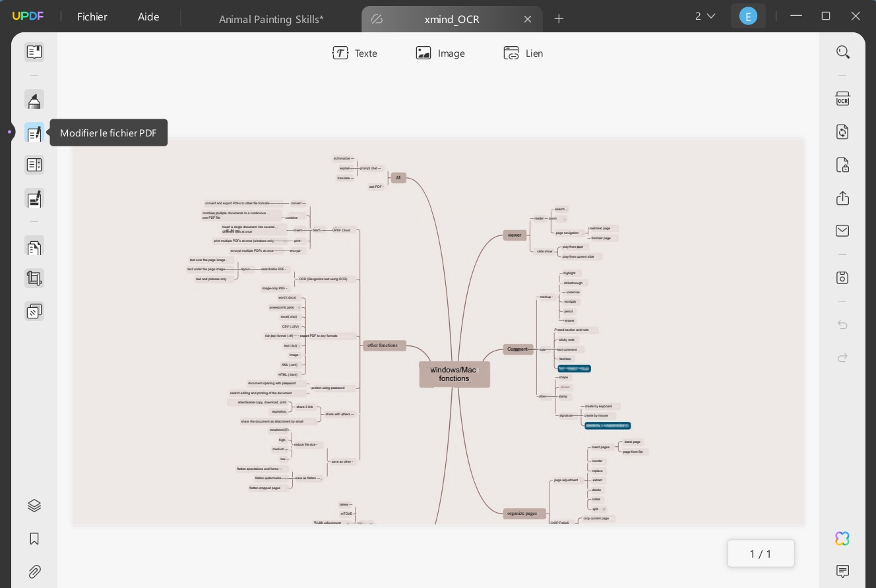The width and height of the screenshot is (876, 588).
Task: Open the Fill and sign form tool icon
Action: [x=34, y=198]
